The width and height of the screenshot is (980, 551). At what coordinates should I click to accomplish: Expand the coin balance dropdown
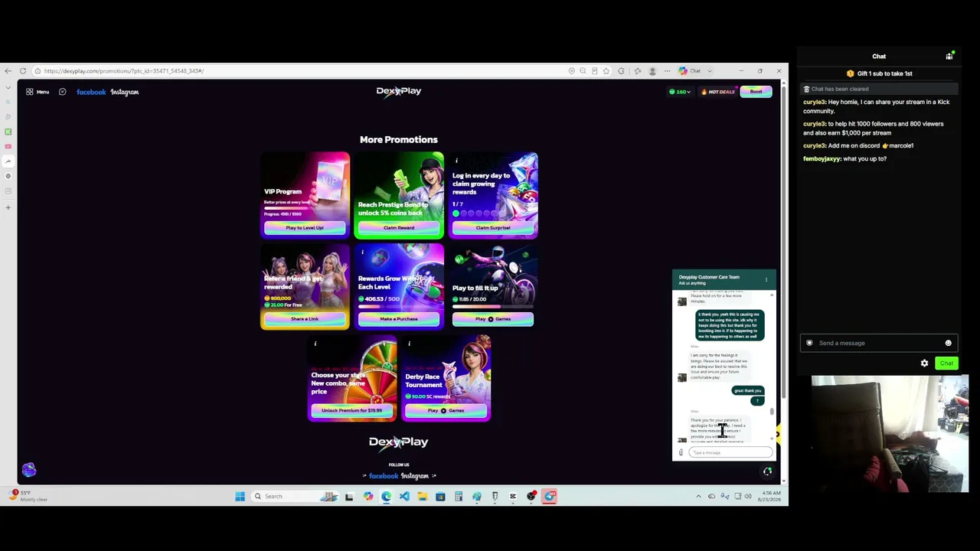(x=680, y=92)
